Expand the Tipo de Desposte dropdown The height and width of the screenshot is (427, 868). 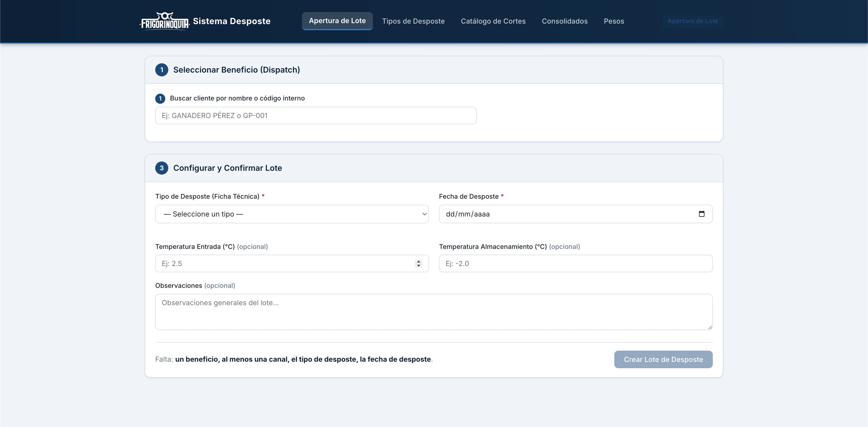tap(292, 214)
